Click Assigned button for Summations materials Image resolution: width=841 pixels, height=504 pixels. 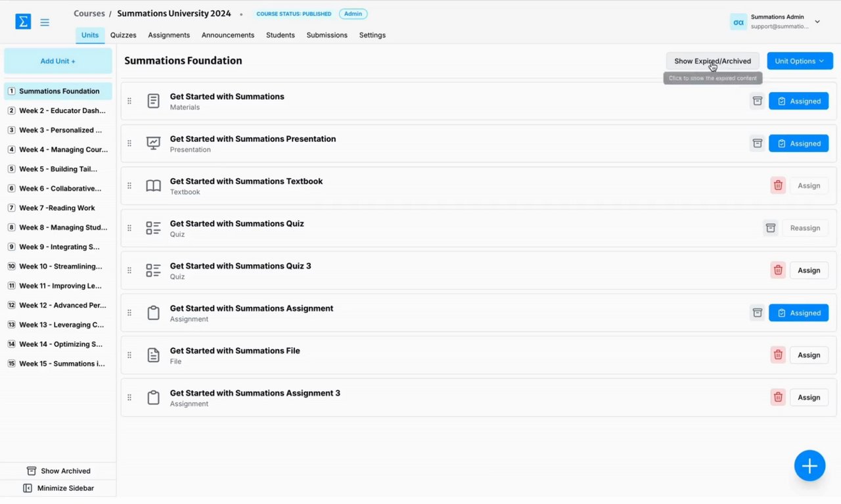pyautogui.click(x=798, y=101)
